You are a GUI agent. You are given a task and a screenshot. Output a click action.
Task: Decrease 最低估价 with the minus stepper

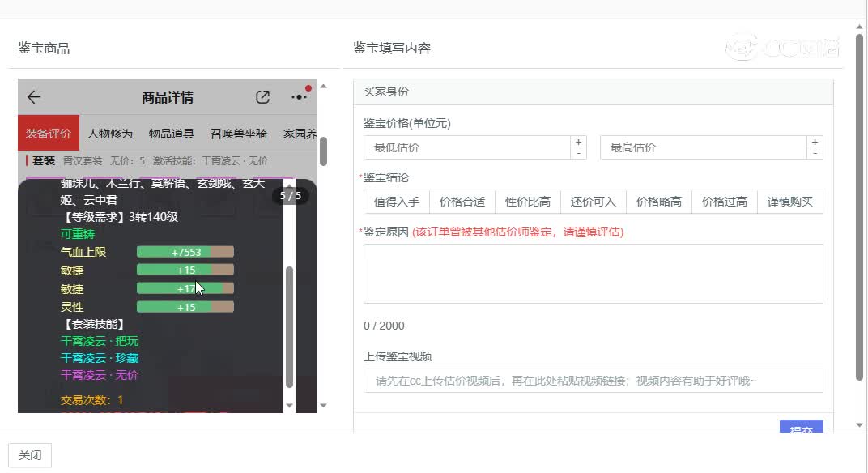578,153
